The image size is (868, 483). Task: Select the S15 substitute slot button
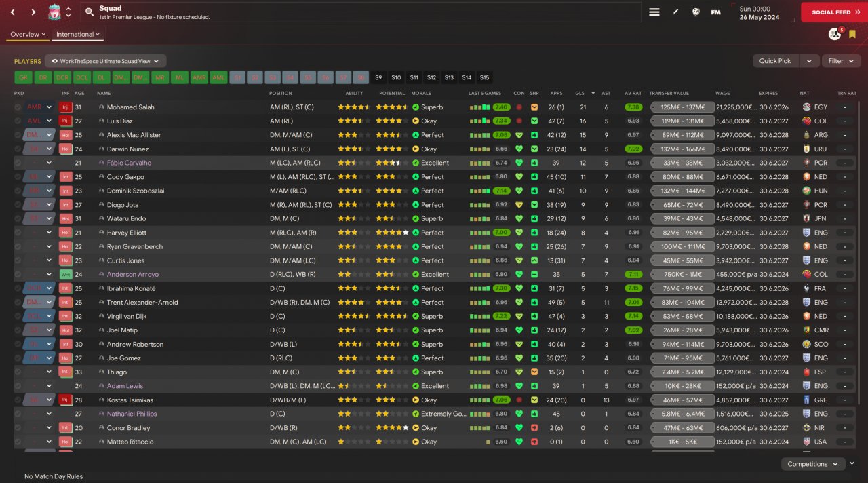pos(484,77)
